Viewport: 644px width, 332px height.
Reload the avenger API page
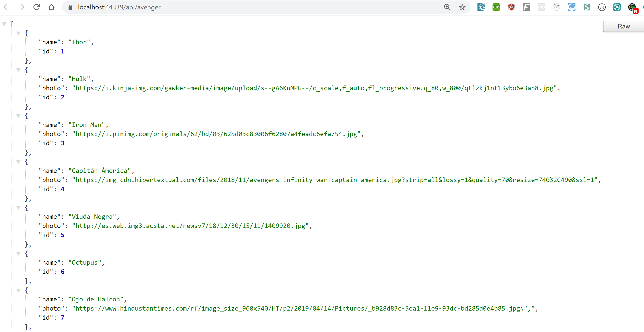coord(37,7)
